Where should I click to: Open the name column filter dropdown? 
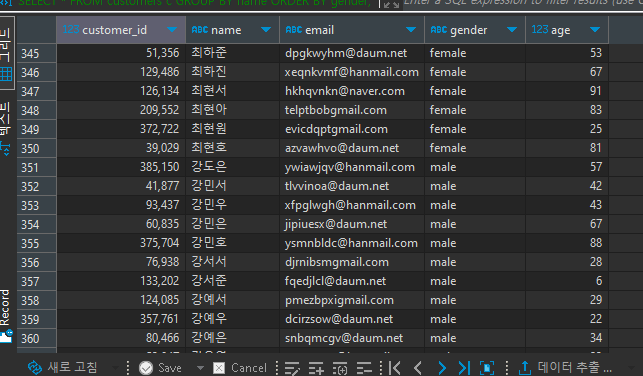(266, 30)
